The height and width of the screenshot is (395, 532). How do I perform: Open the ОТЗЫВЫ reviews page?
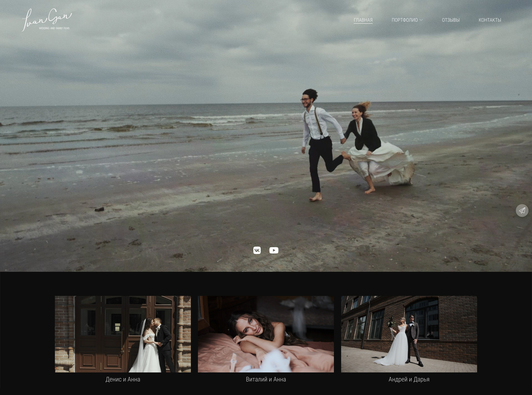[451, 20]
